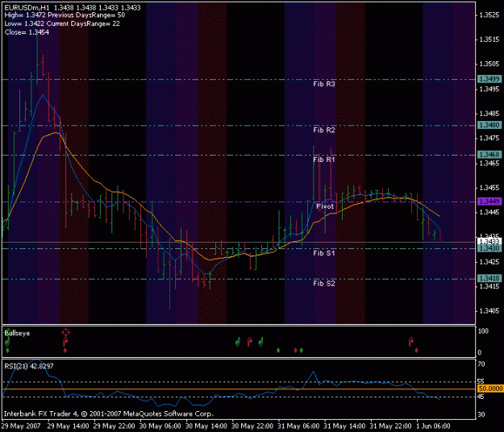Click the 70 level on RSI scale

point(481,364)
